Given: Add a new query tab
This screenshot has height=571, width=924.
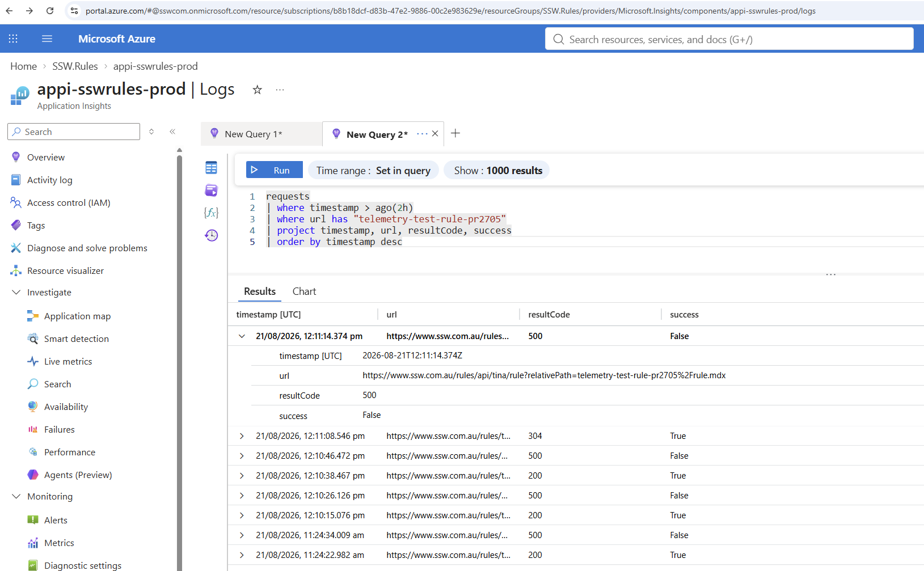Looking at the screenshot, I should point(455,133).
